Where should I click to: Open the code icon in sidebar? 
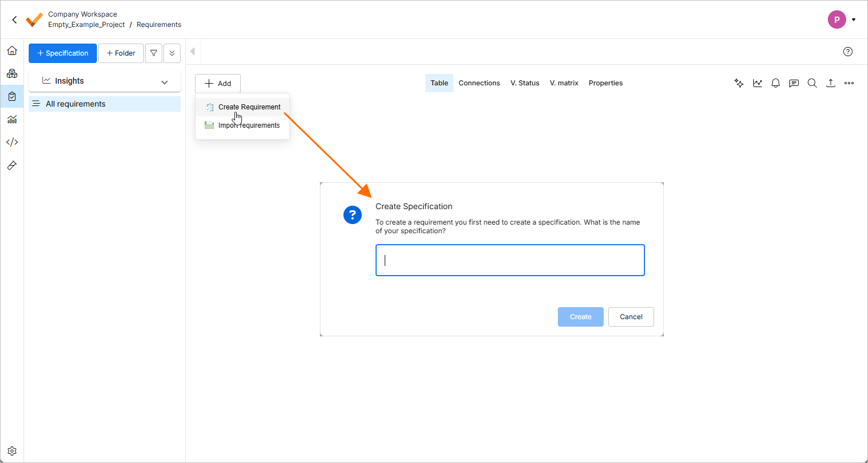pyautogui.click(x=12, y=142)
